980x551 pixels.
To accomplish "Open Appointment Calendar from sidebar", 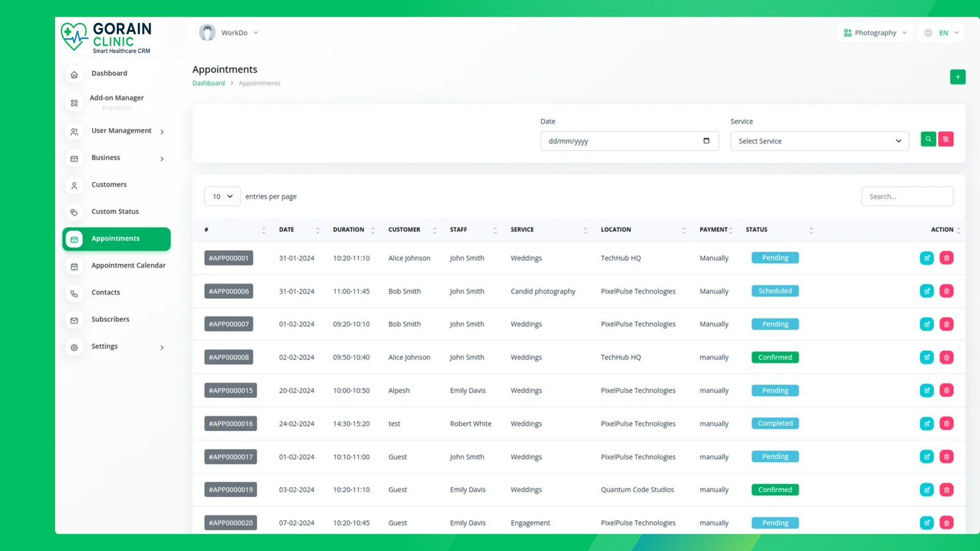I will (128, 266).
